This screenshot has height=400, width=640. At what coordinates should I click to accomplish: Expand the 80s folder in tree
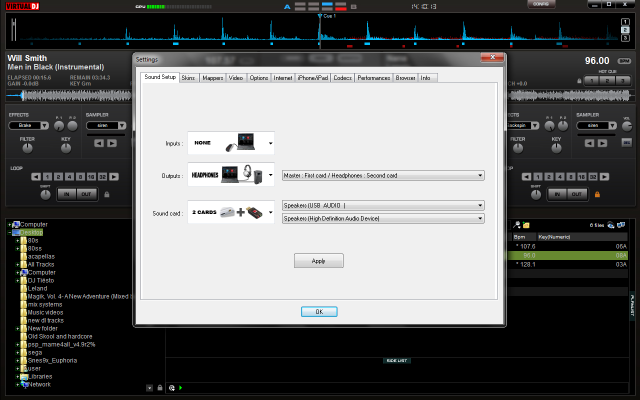click(18, 241)
